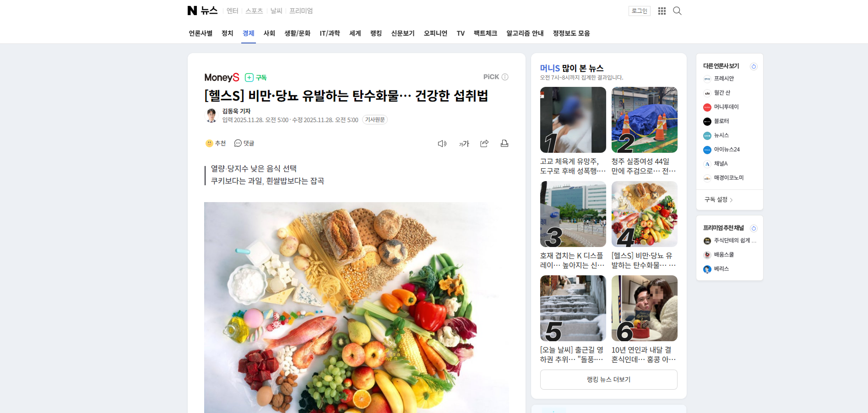This screenshot has width=868, height=413.
Task: Share the article via share icon
Action: tap(484, 144)
